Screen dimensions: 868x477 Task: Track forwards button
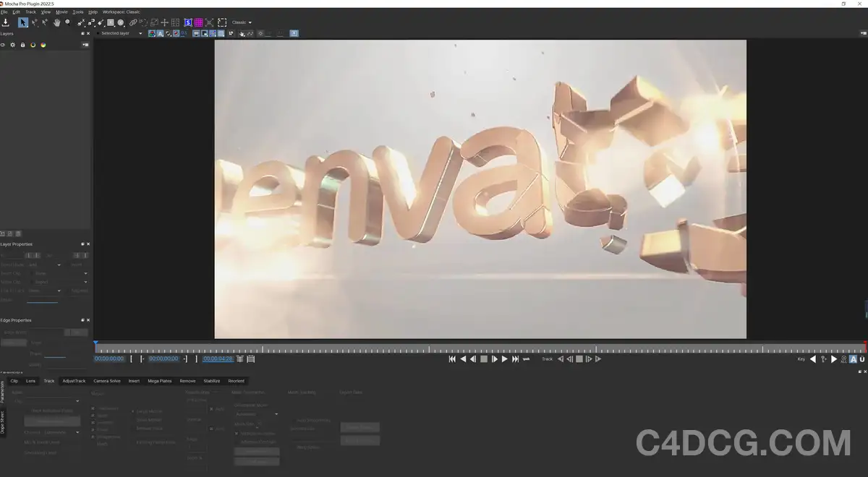click(x=598, y=358)
